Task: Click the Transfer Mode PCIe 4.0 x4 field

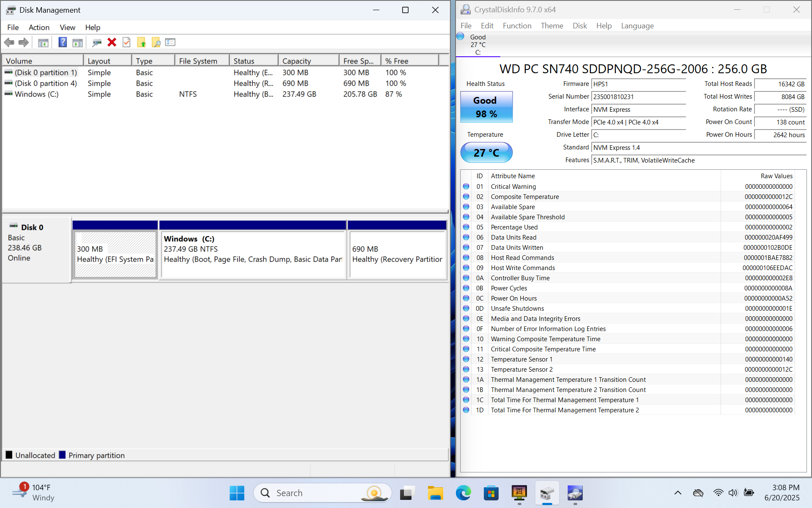Action: [x=638, y=122]
